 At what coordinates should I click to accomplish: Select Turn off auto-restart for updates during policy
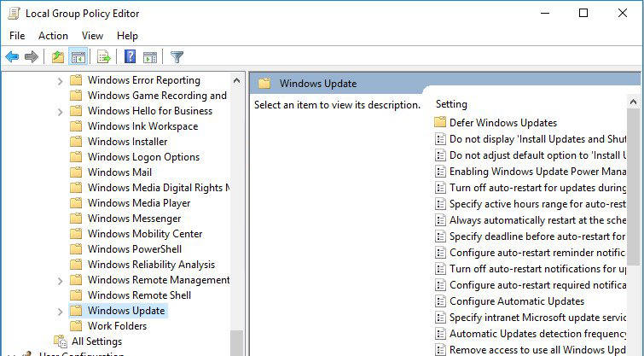coord(537,188)
